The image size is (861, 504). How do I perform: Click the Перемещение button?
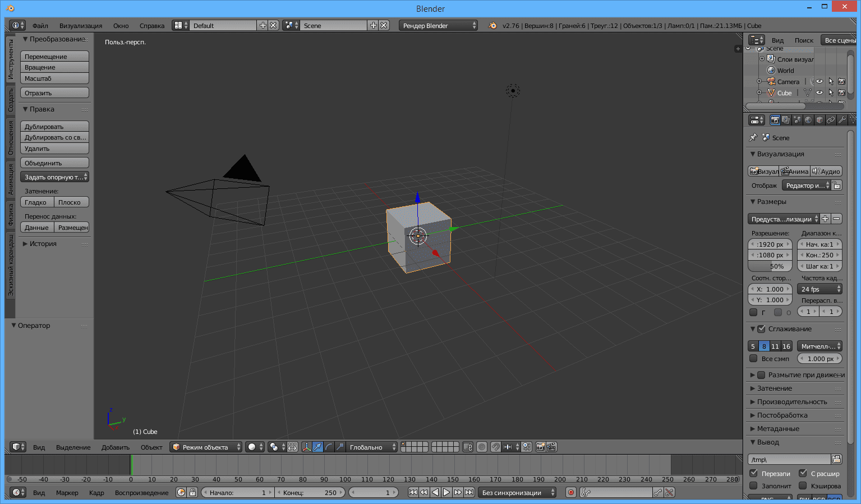54,56
